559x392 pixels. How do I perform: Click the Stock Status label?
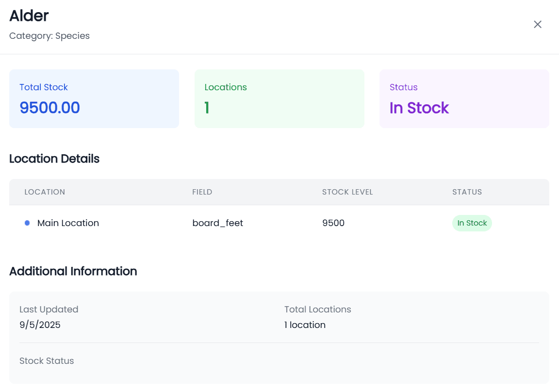[x=46, y=360]
